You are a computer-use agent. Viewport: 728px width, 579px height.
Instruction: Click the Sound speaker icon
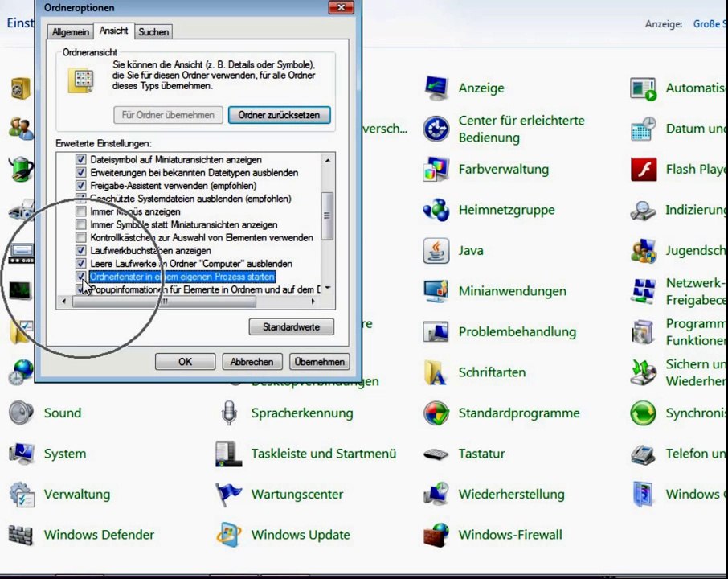pyautogui.click(x=22, y=413)
